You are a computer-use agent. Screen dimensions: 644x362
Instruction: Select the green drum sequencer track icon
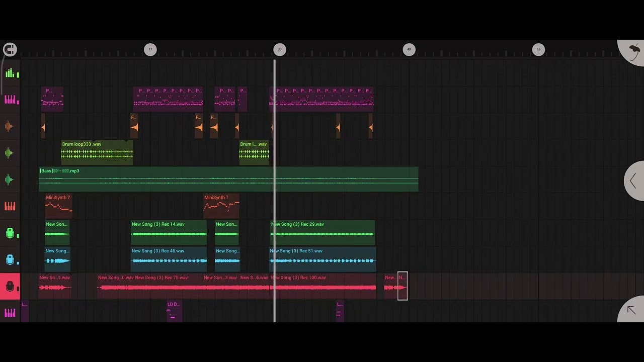click(x=10, y=73)
